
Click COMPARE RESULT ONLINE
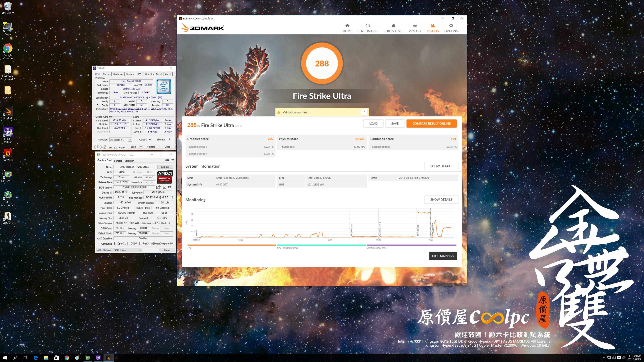pyautogui.click(x=432, y=123)
